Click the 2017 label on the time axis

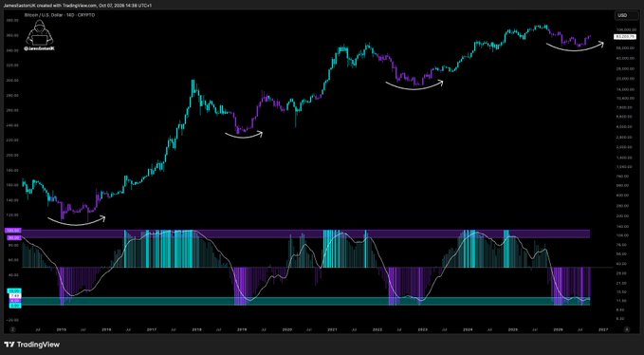pos(151,329)
